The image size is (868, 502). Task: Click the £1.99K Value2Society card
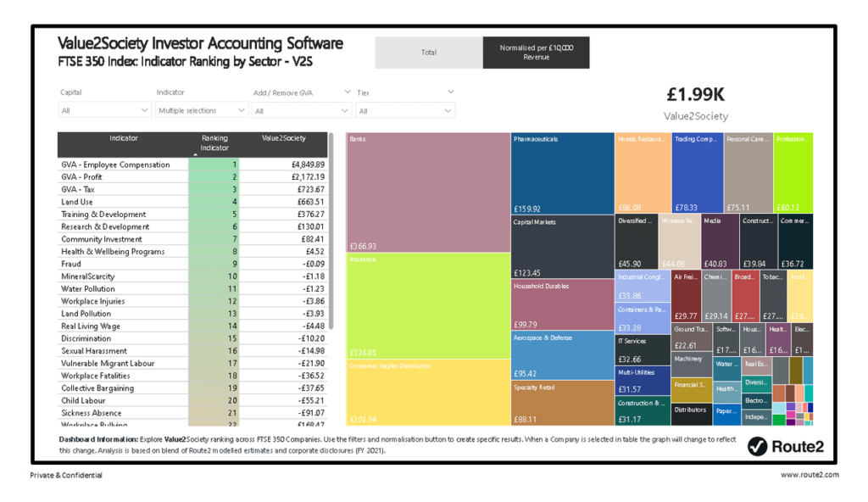[695, 103]
